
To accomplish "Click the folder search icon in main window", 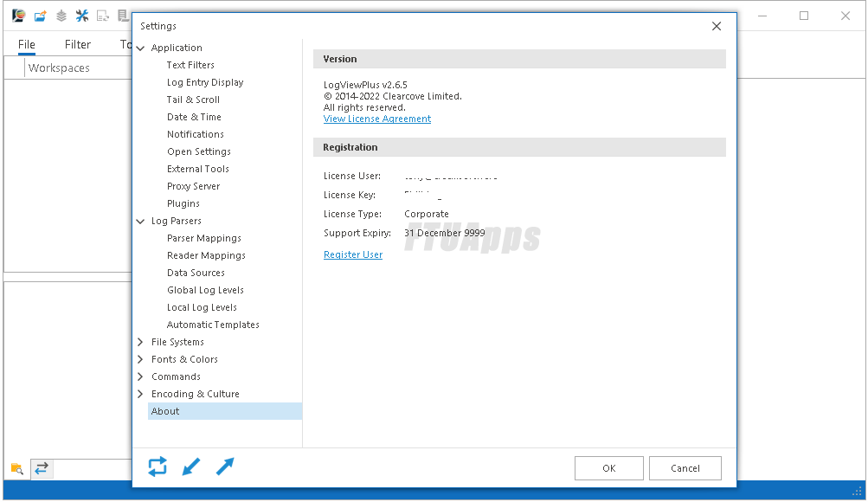I will coord(17,469).
